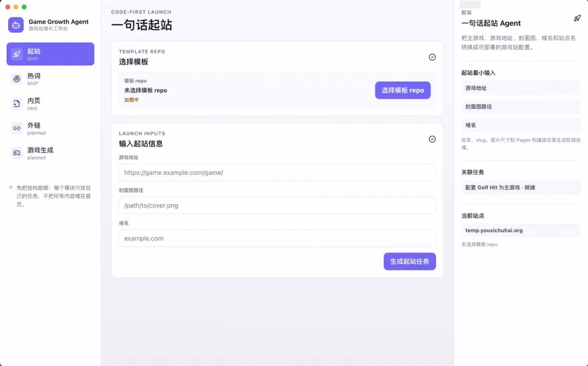The width and height of the screenshot is (588, 366).
Task: Switch to the 外链 section
Action: [50, 128]
